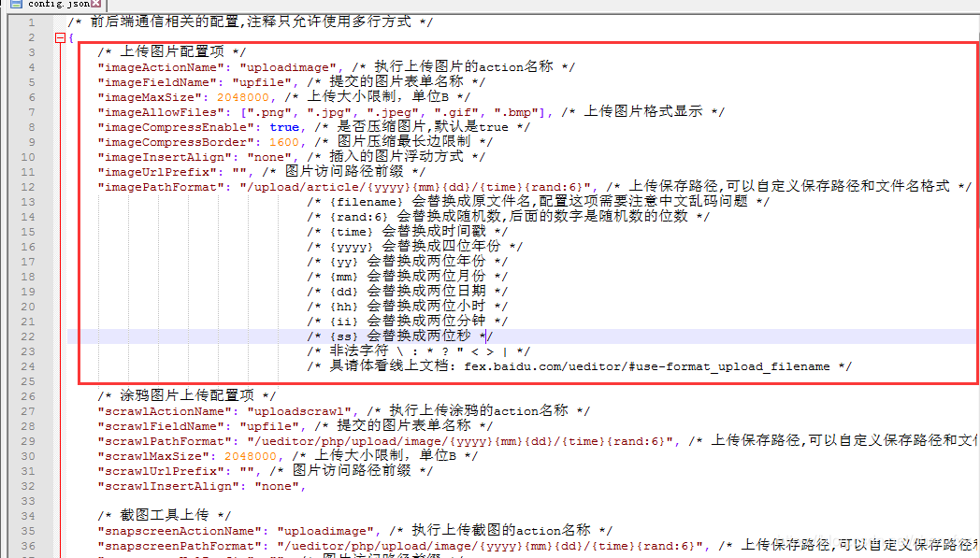Click line number 22 in the margin
This screenshot has width=980, height=558.
coord(28,336)
